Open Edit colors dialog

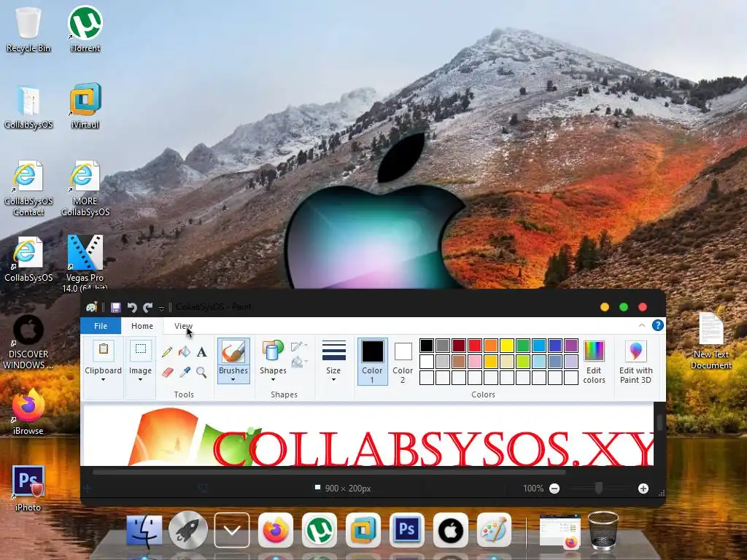tap(594, 362)
